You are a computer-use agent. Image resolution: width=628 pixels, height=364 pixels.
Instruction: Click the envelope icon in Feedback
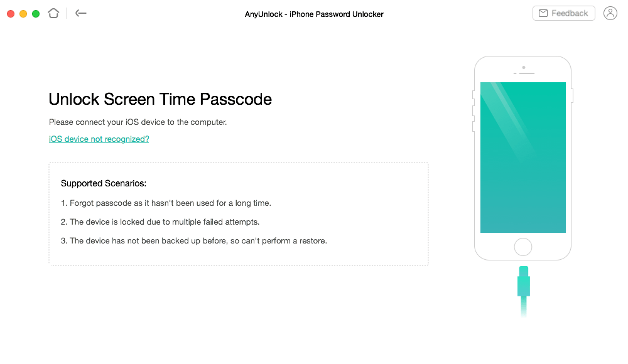[x=543, y=13]
